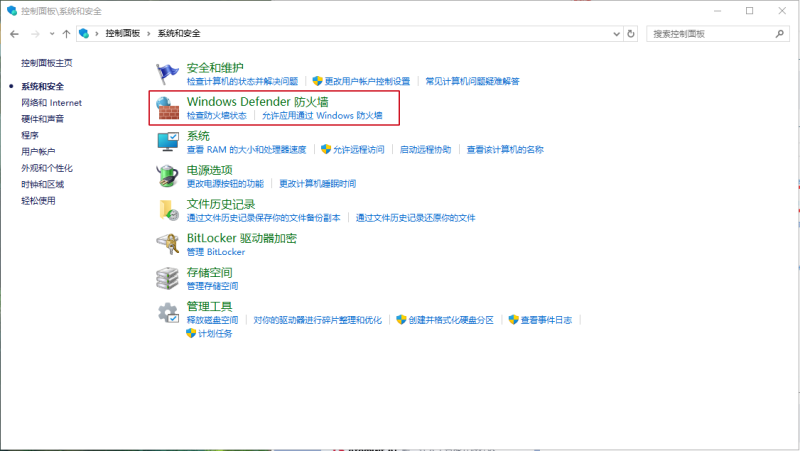Click 管理存储空间 link
This screenshot has width=800, height=451.
pyautogui.click(x=212, y=286)
